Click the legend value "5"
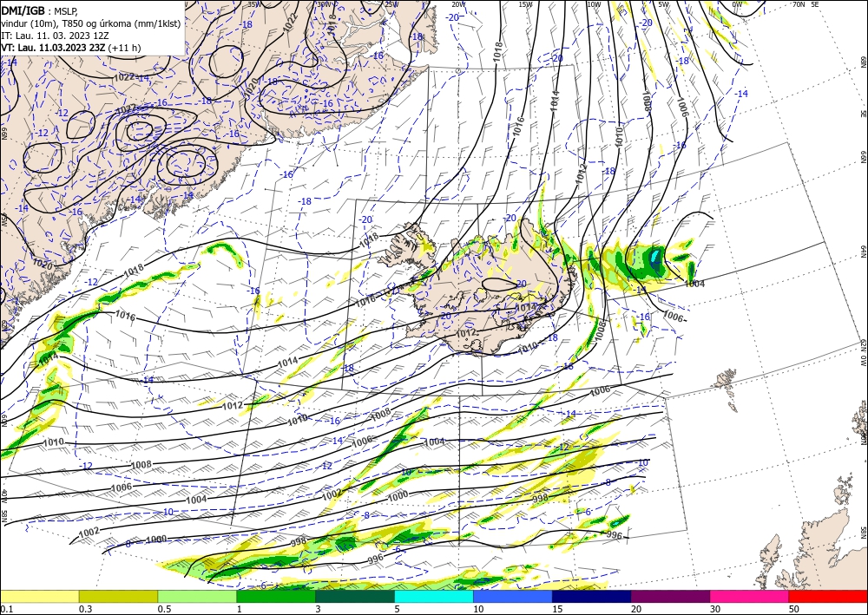 click(398, 609)
